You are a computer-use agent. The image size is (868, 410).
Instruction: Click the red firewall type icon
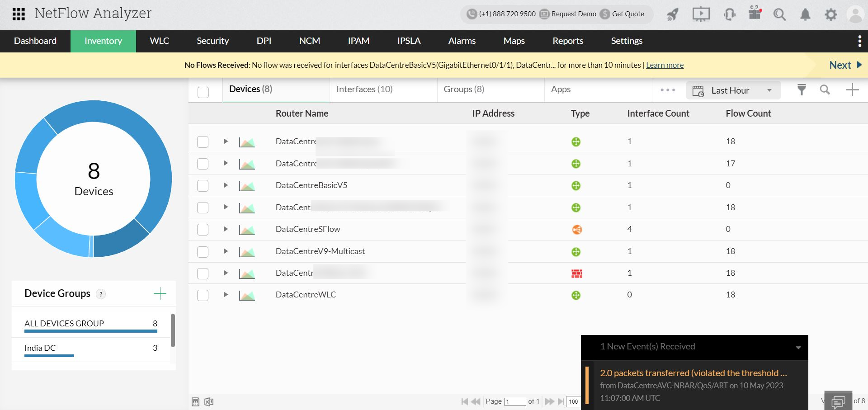pyautogui.click(x=576, y=273)
